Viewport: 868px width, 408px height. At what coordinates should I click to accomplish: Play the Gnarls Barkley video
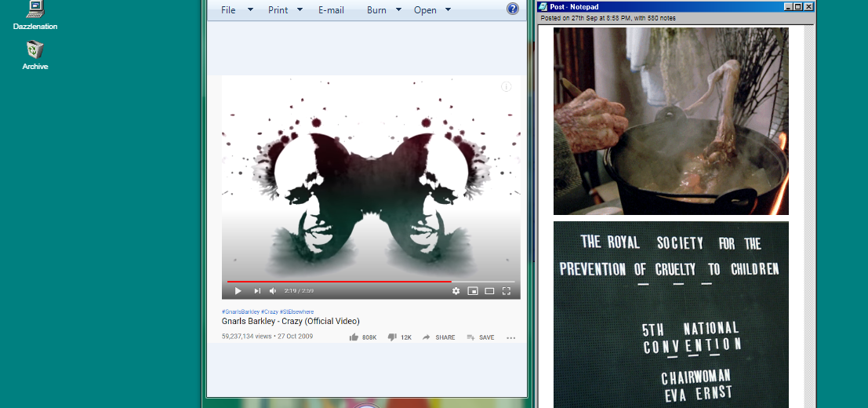point(238,290)
